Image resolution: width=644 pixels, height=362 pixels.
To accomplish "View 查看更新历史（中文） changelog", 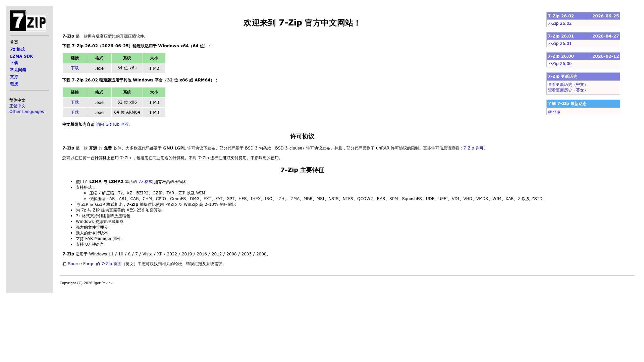I will tap(568, 84).
